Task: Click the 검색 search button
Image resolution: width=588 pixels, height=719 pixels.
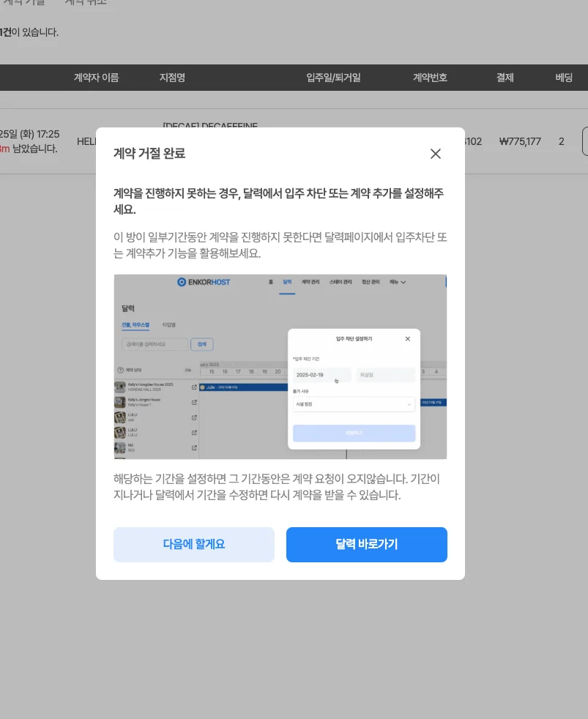Action: pos(203,344)
